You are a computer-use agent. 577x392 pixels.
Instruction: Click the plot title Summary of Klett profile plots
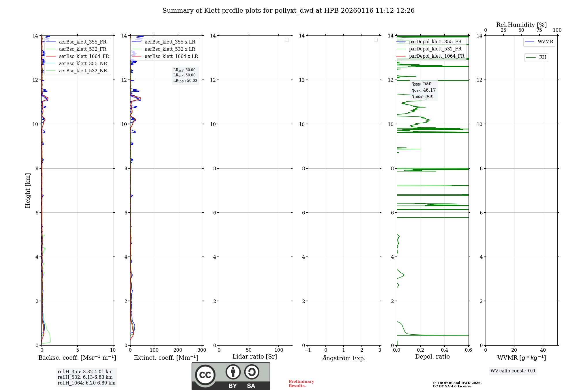point(288,11)
